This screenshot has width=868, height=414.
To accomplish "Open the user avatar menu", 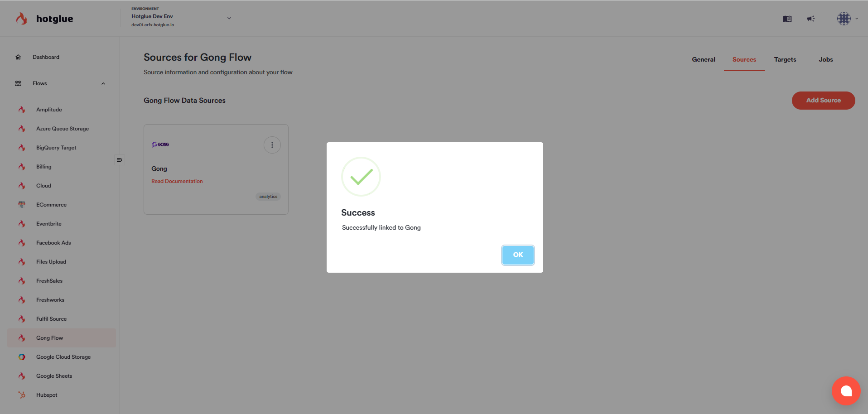I will 844,19.
